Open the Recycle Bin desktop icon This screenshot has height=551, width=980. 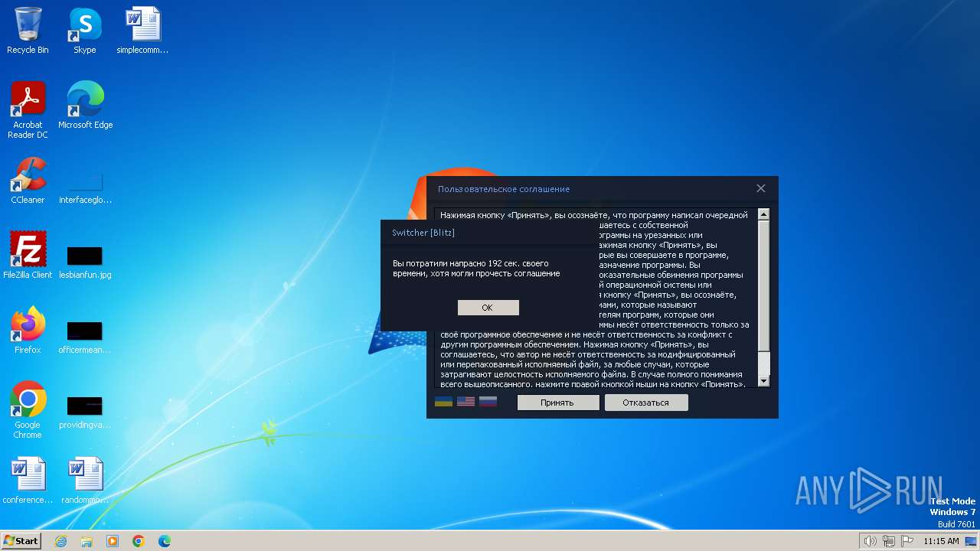(x=28, y=31)
